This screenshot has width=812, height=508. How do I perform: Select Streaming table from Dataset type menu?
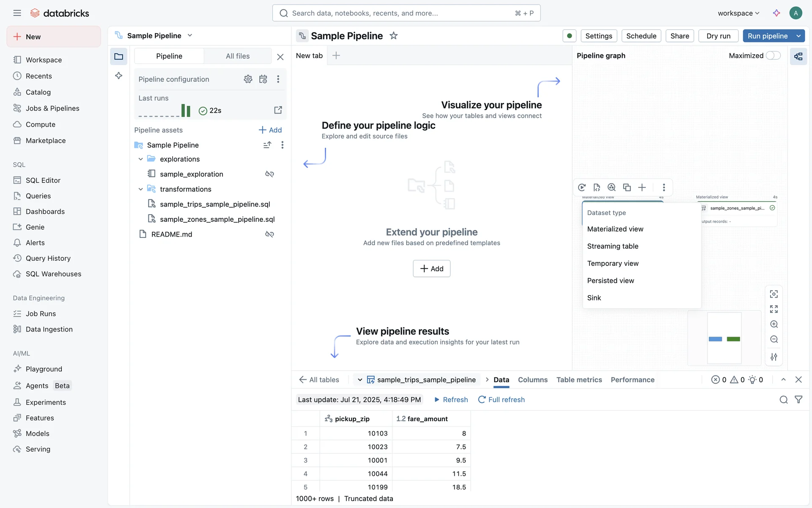pos(613,246)
